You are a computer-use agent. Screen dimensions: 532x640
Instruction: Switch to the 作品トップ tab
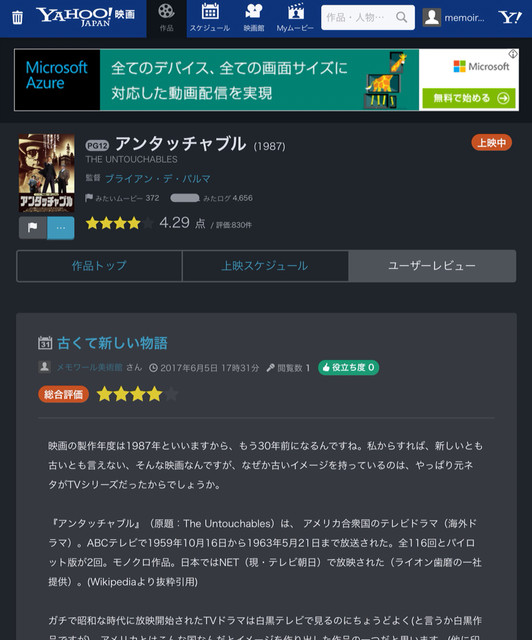[99, 266]
